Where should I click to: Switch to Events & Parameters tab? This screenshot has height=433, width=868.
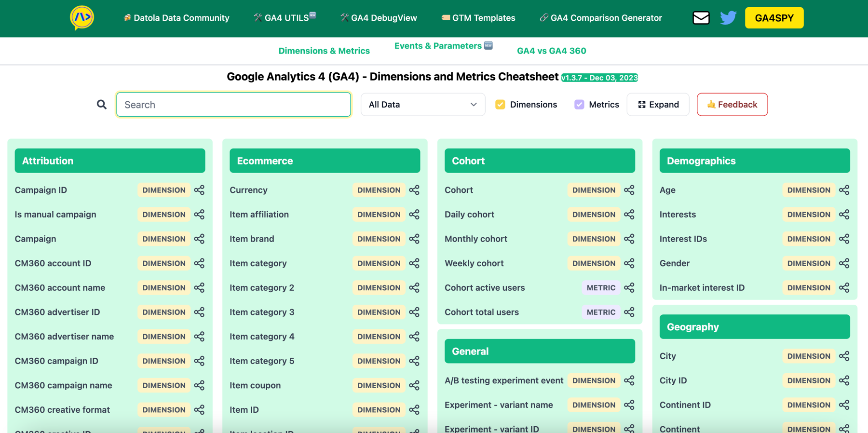443,46
